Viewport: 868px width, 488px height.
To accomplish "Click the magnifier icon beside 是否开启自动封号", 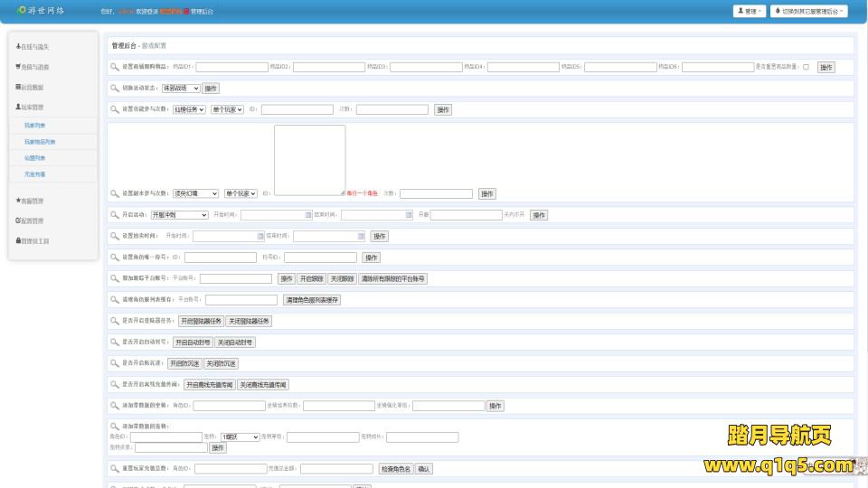I will tap(114, 343).
